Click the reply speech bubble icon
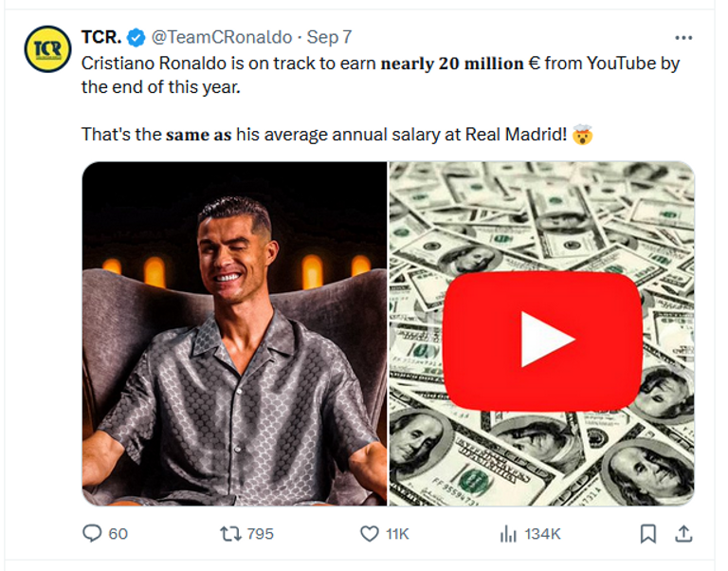The image size is (728, 571). click(92, 533)
